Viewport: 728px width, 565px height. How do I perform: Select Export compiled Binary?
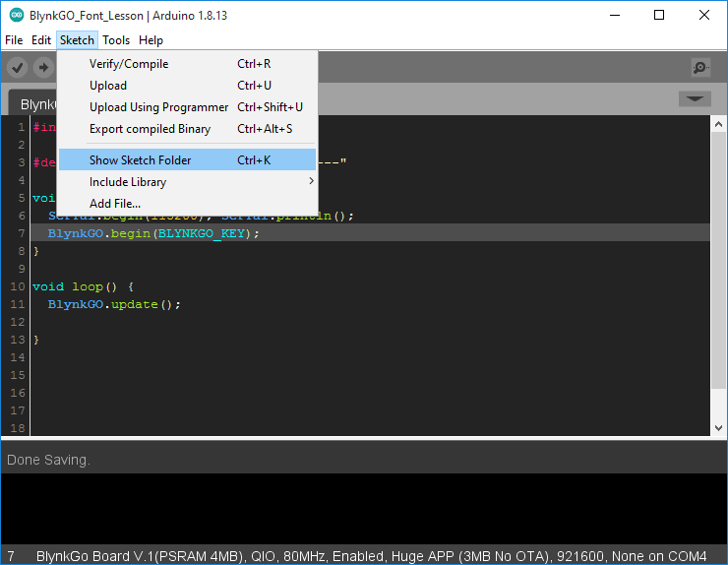coord(187,129)
